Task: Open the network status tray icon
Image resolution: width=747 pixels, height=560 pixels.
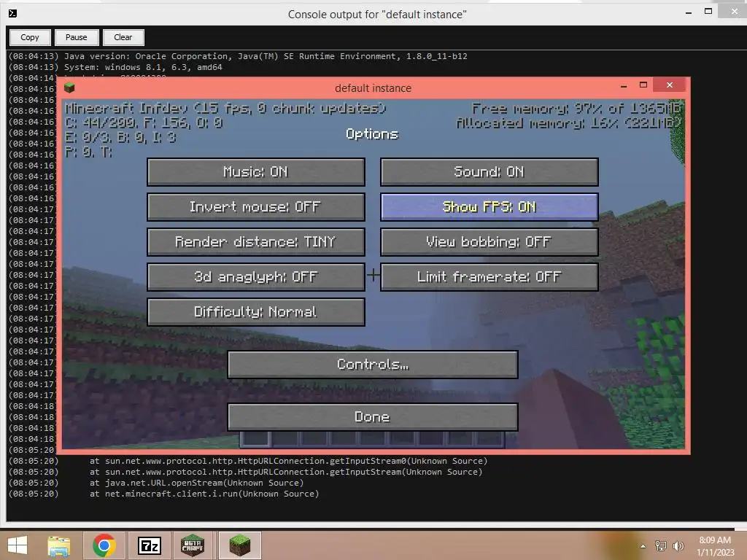Action: (661, 546)
